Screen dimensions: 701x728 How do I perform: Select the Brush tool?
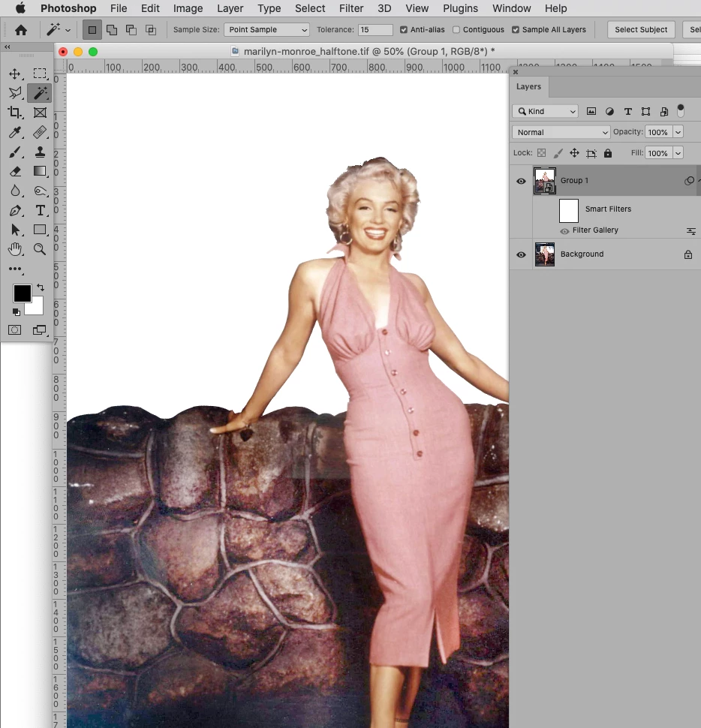(x=15, y=152)
